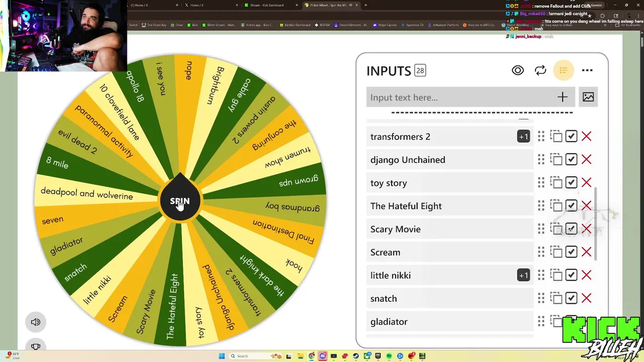Click drag handle of django Unchained row

[541, 159]
